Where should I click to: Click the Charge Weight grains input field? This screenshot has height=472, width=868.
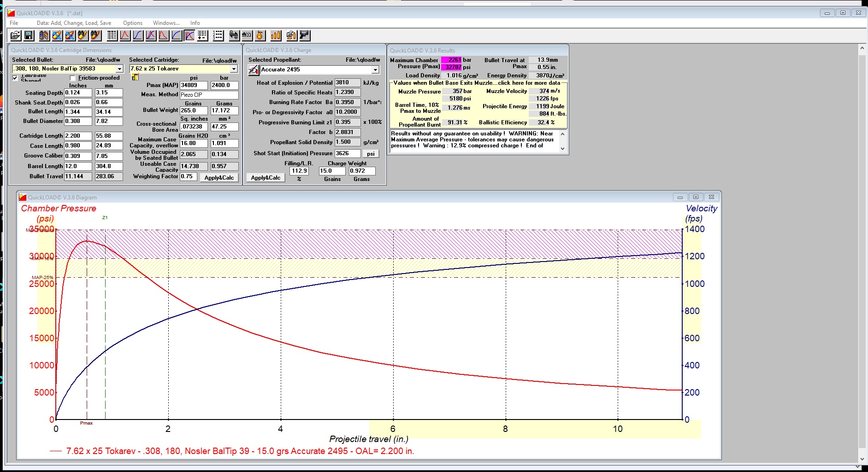[331, 171]
